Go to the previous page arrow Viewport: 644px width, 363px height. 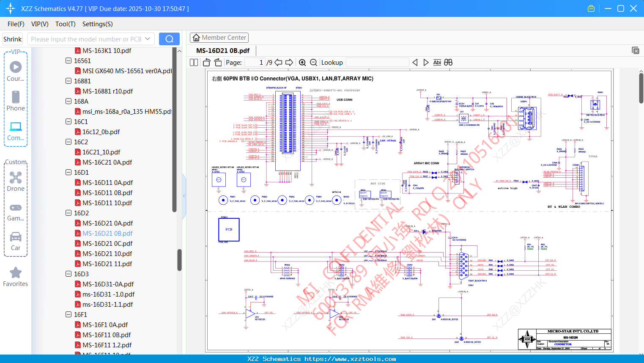pyautogui.click(x=278, y=62)
